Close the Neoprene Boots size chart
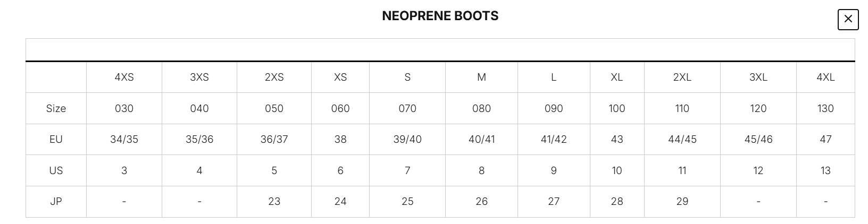 pyautogui.click(x=848, y=20)
